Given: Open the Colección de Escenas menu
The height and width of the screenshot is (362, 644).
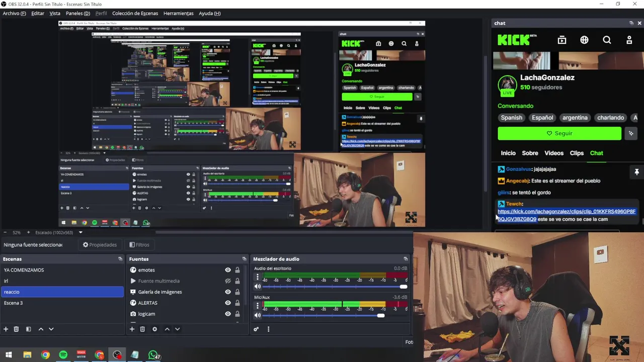Looking at the screenshot, I should point(135,13).
